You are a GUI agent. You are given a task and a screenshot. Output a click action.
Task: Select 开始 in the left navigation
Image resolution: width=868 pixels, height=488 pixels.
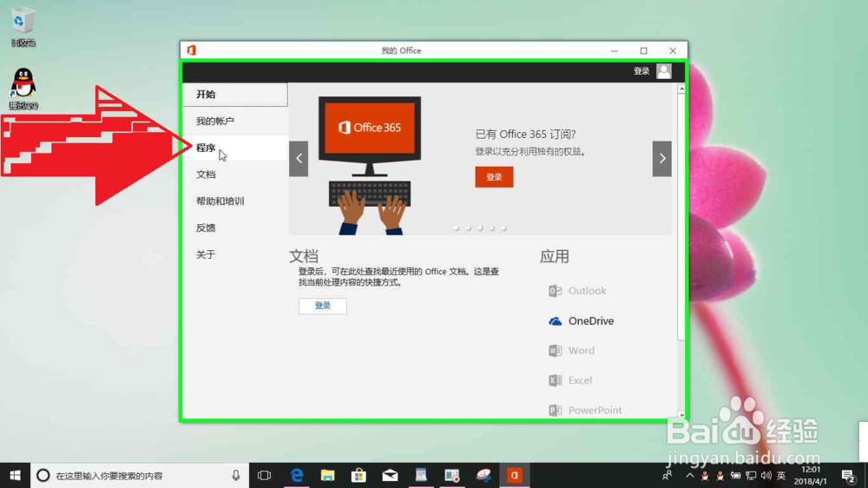[x=235, y=95]
